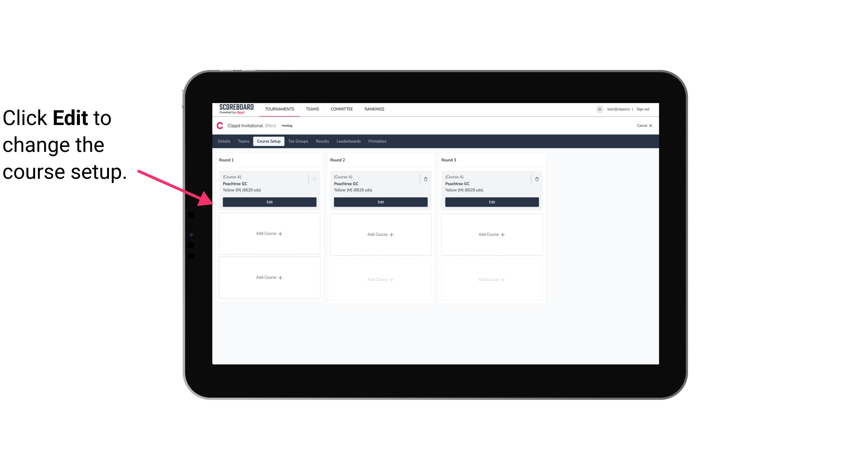
Task: Click the second Add Course in Round 1
Action: coord(269,277)
